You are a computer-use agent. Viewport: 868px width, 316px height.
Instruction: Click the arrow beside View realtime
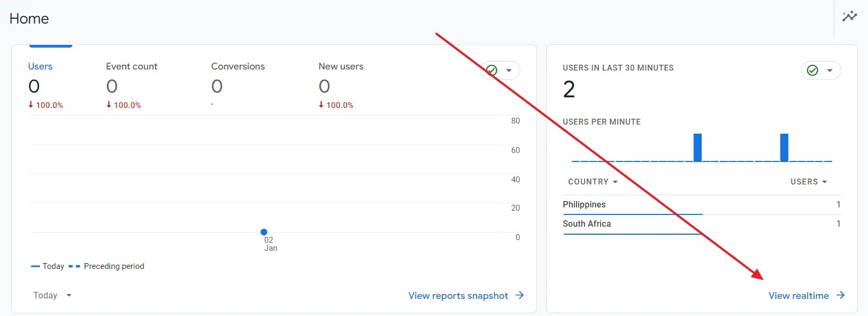[840, 295]
